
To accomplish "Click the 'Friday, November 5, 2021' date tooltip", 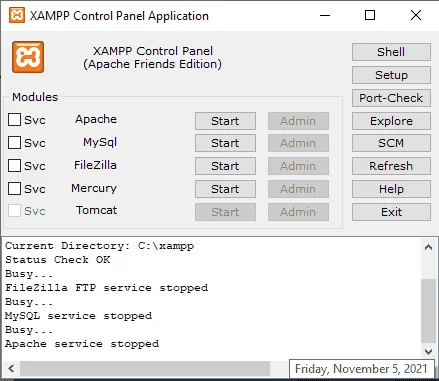I will point(362,369).
